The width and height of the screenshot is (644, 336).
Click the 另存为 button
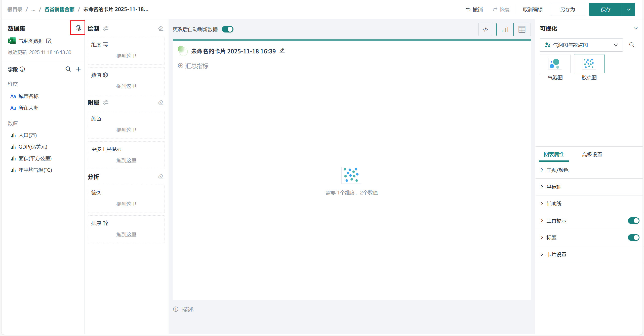(x=567, y=10)
